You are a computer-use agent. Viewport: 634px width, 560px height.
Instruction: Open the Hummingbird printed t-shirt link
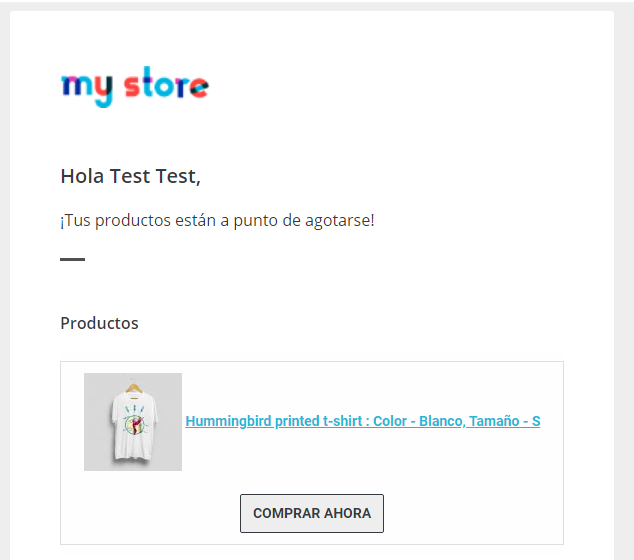pos(363,421)
